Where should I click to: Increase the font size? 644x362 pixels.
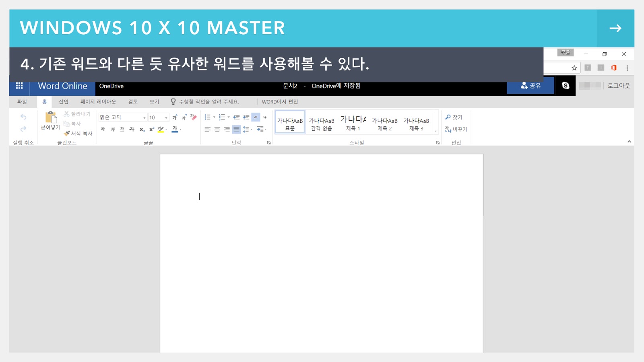pos(175,117)
